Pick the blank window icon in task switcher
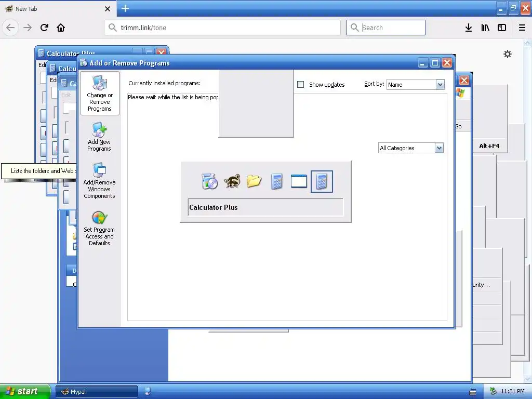Viewport: 532px width, 399px height. pos(299,181)
